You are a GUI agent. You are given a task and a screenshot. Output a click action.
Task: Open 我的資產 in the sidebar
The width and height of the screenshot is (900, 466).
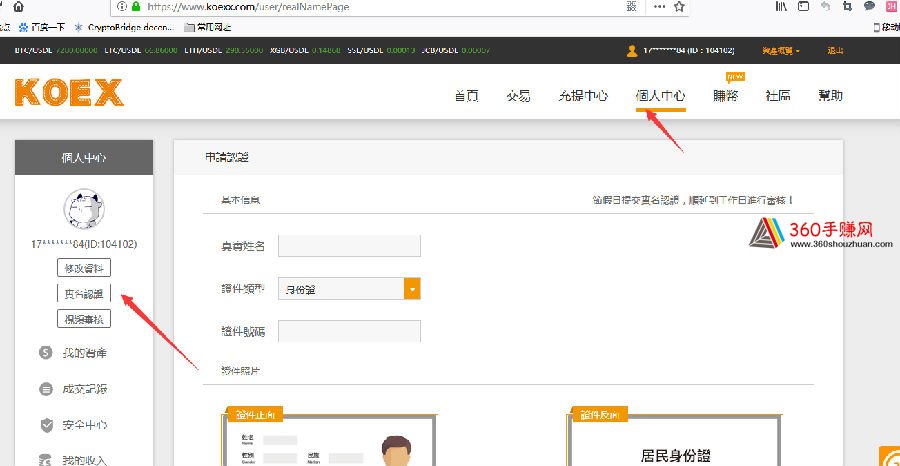[84, 353]
